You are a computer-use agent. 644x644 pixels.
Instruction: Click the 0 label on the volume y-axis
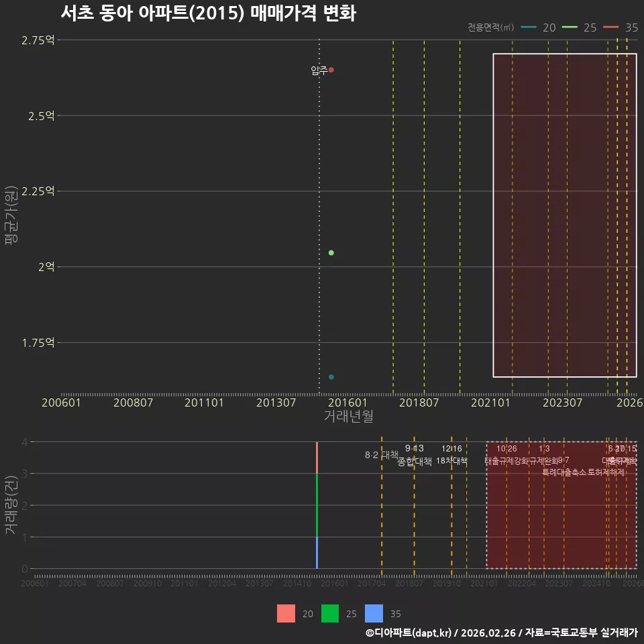pyautogui.click(x=25, y=569)
